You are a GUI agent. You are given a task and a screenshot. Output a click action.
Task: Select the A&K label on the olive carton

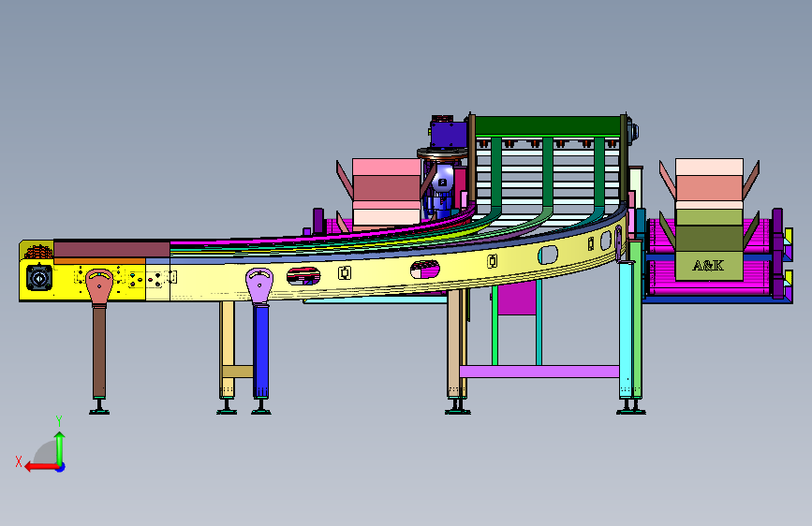pos(708,266)
